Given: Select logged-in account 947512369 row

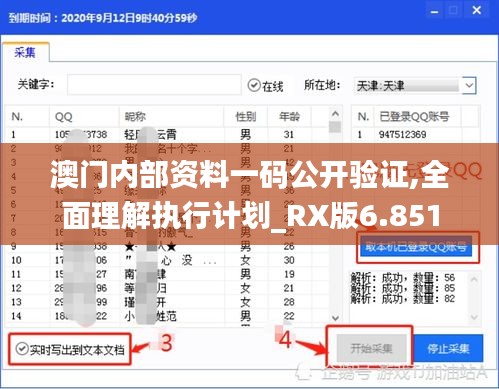Looking at the screenshot, I should pos(416,134).
